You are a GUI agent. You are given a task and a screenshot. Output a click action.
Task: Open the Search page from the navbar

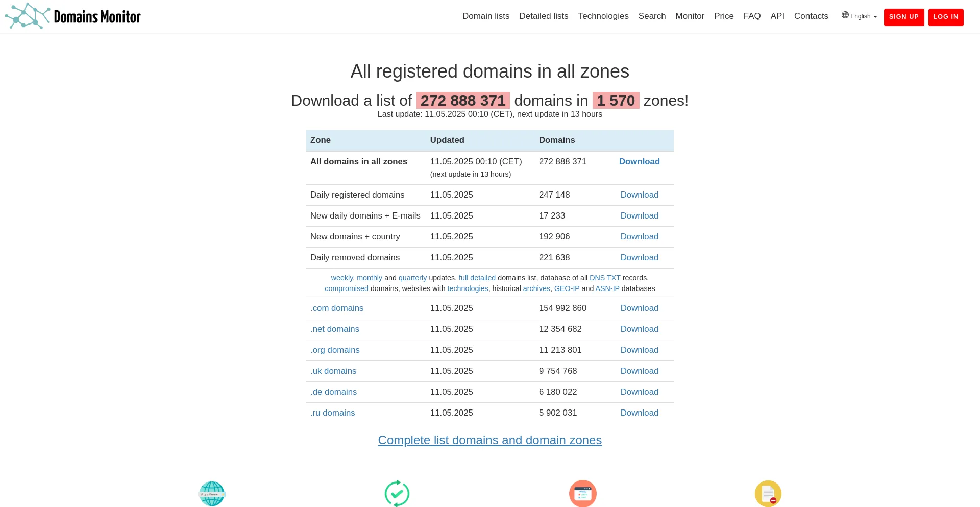[x=652, y=16]
